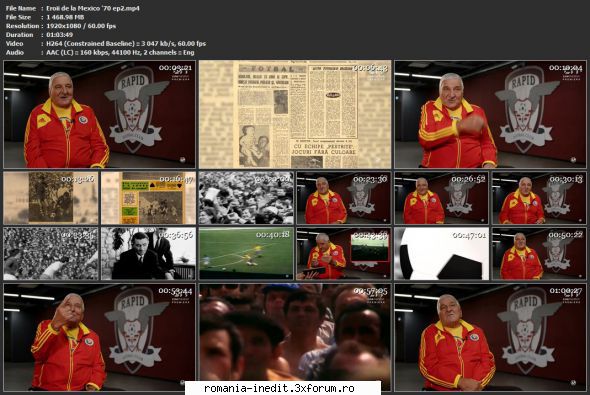Open the thumbnail with the inset pitch video
Screen dimensions: 590x395
(344, 253)
